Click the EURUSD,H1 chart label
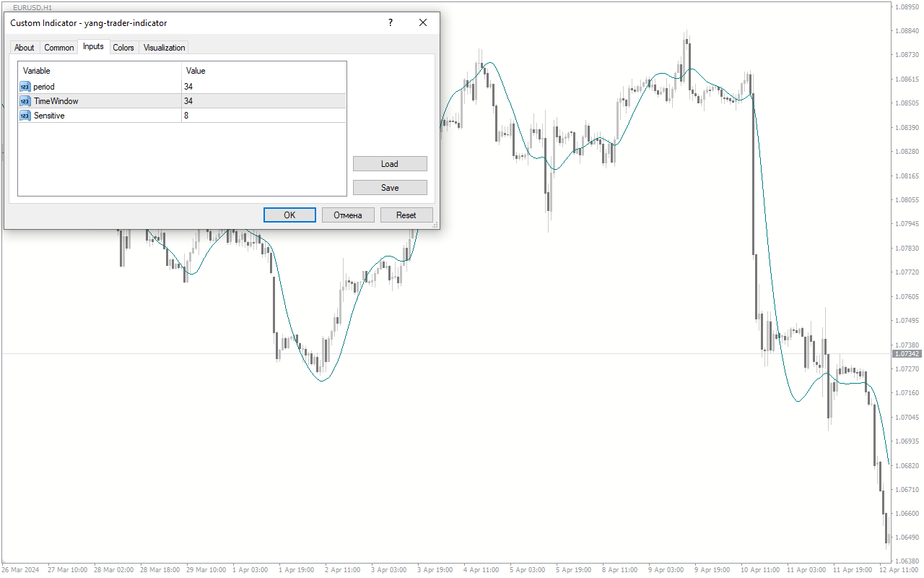924x578 pixels. (32, 7)
